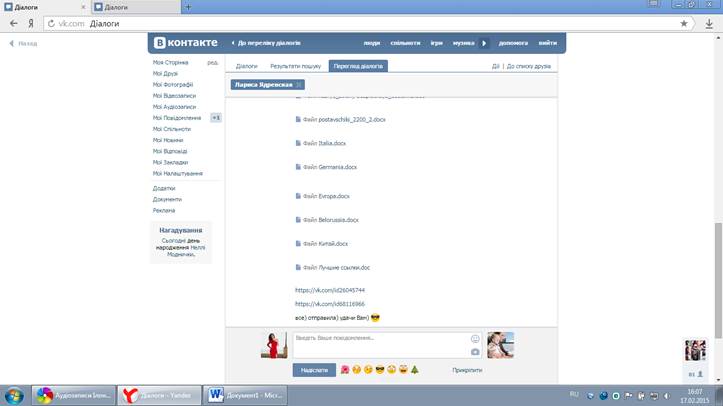723x406 pixels.
Task: Open допомога in header menu
Action: [x=513, y=43]
